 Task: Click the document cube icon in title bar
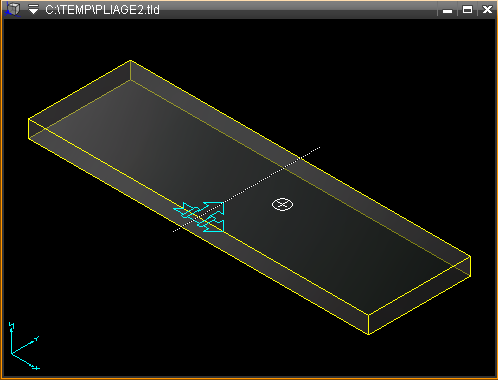coord(12,9)
